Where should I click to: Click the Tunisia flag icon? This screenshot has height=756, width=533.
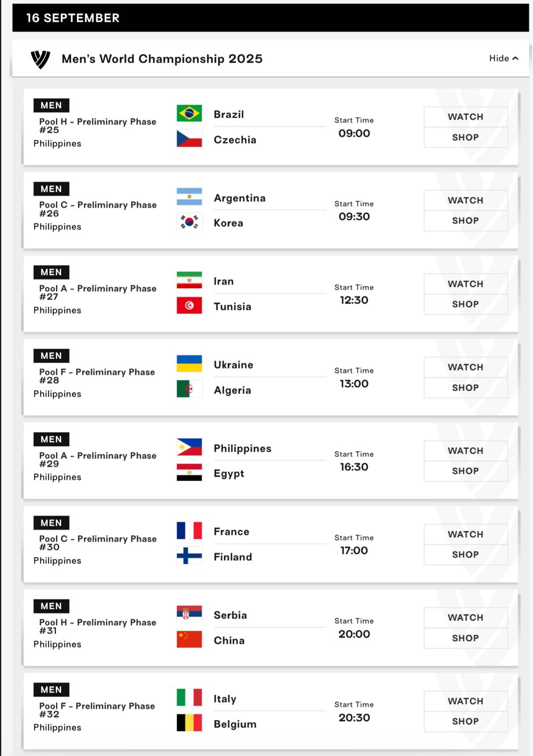(189, 305)
